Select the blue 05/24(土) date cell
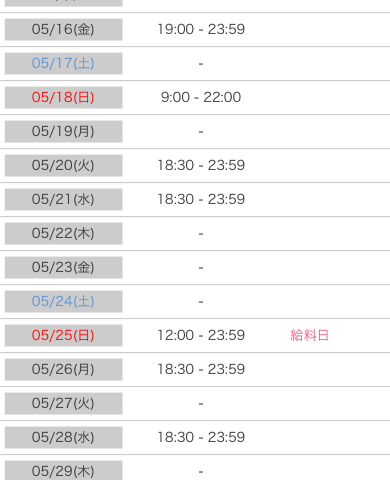 pos(63,301)
